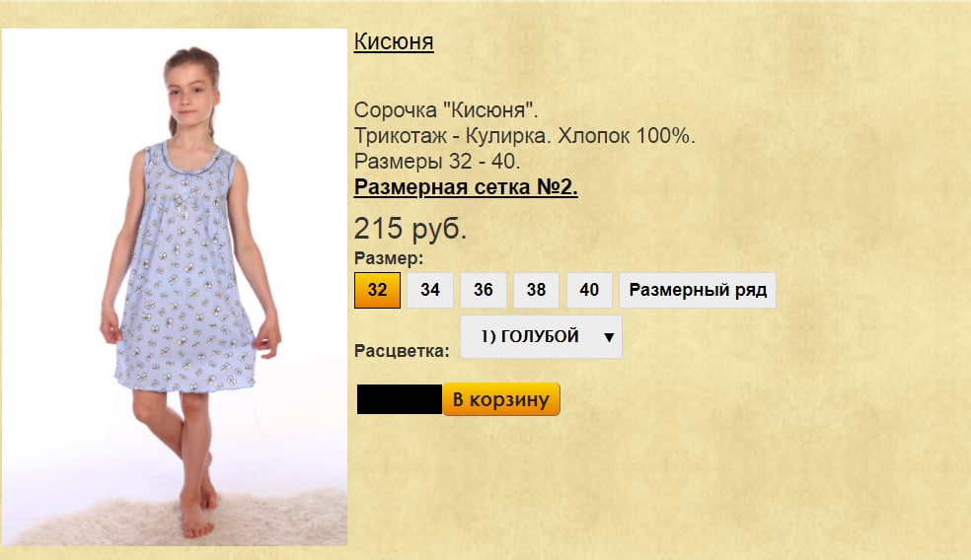Click the Расцветка: label
This screenshot has height=560, width=971.
[402, 351]
